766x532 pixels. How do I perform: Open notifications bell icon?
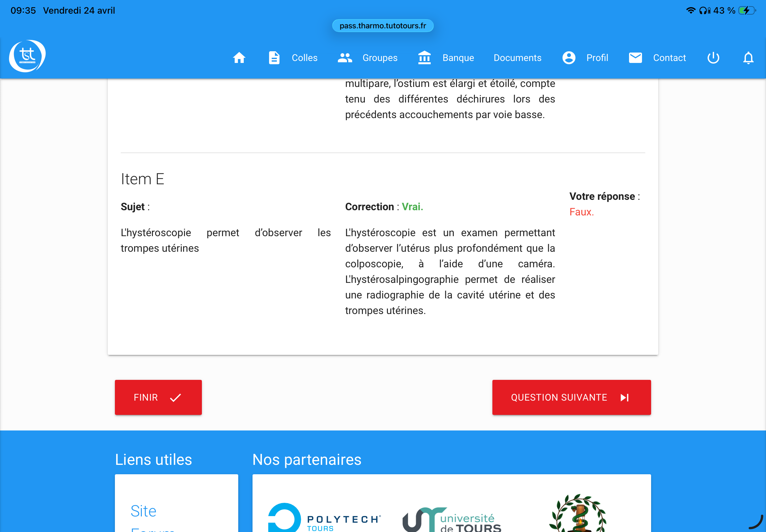pos(748,58)
